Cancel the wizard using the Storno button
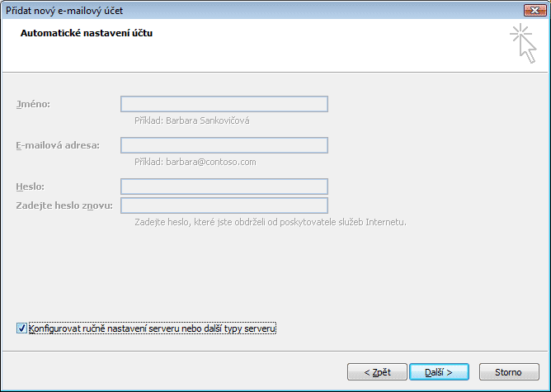The height and width of the screenshot is (392, 551). pos(508,372)
